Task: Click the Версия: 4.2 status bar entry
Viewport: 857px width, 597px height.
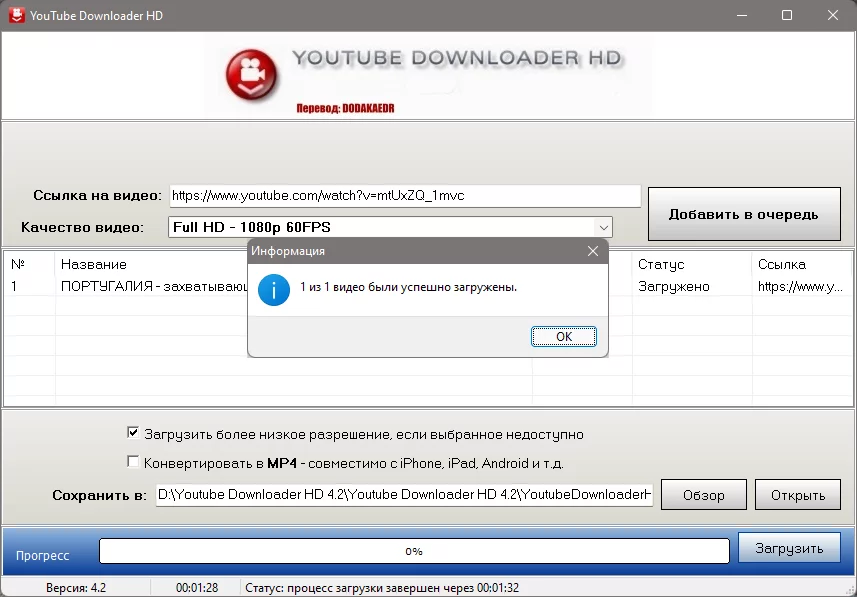Action: click(x=76, y=588)
